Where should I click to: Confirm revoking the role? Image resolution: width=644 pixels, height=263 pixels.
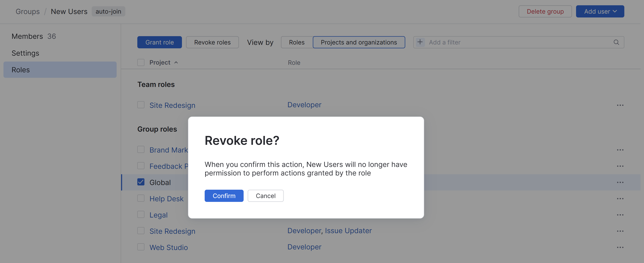point(224,196)
